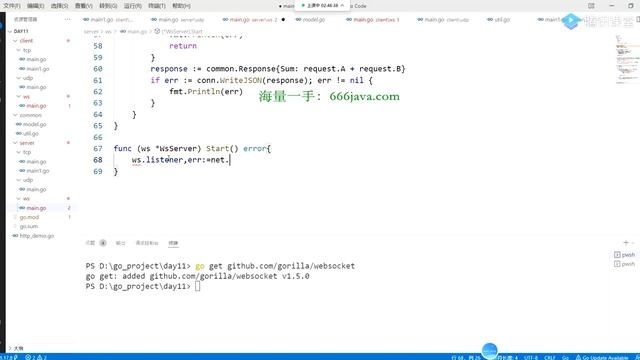Open the 选择(S) menu

(x=60, y=6)
